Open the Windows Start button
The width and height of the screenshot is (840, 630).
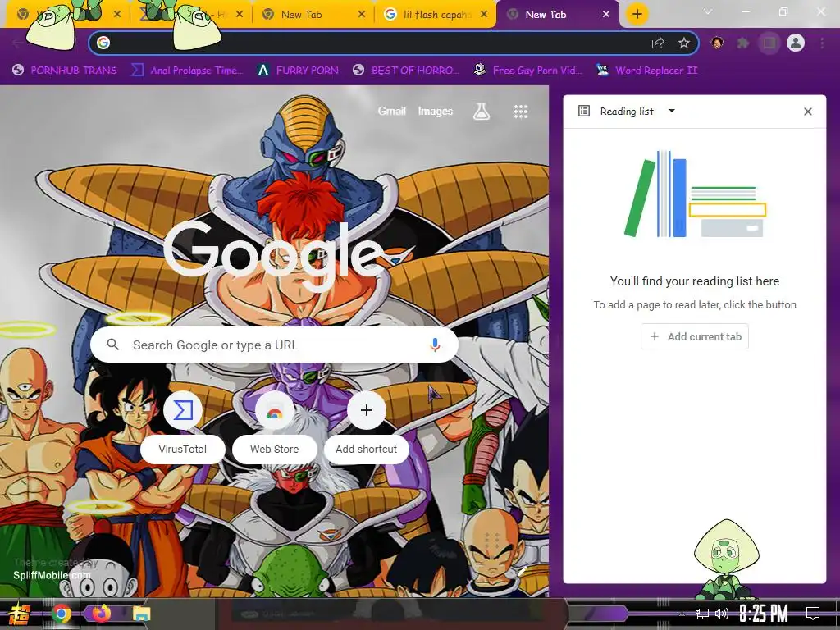(20, 614)
